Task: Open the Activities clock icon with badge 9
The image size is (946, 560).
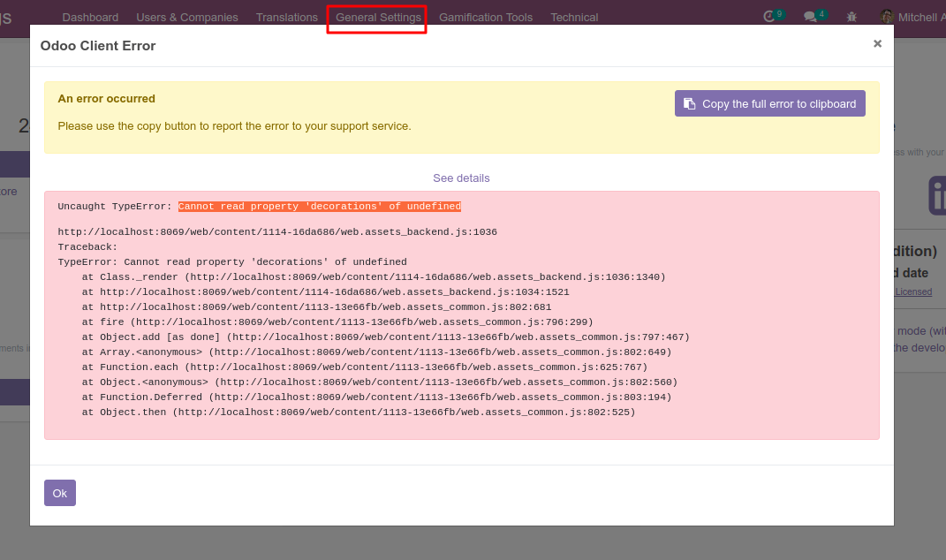Action: coord(768,15)
